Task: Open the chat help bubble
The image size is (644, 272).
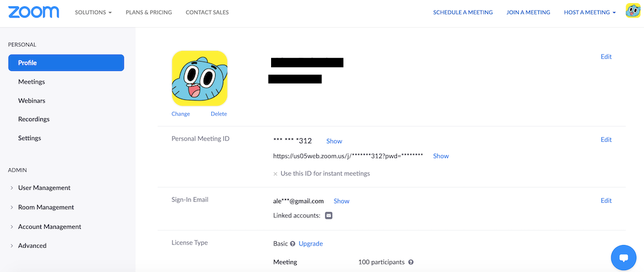Action: 623,258
